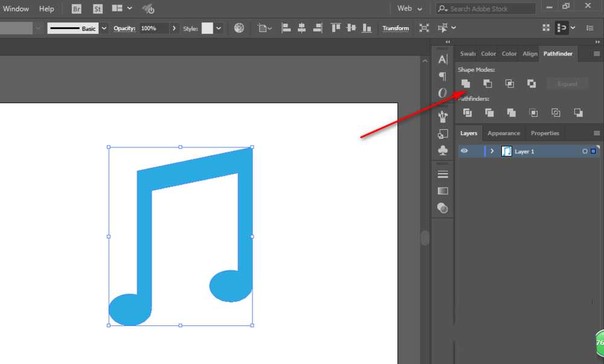Open Adobe Bridge with the Br icon
604x364 pixels.
(x=76, y=9)
